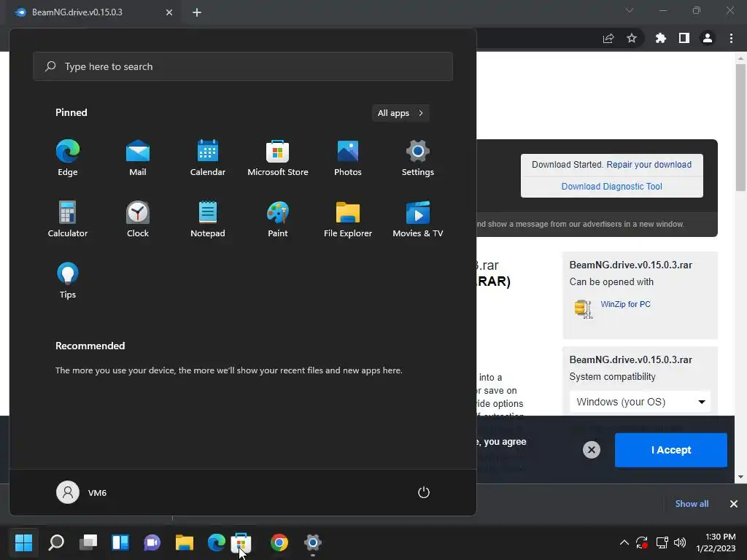Click the Download Diagnostic Tool link
Screen dimensions: 747x560
coord(612,187)
